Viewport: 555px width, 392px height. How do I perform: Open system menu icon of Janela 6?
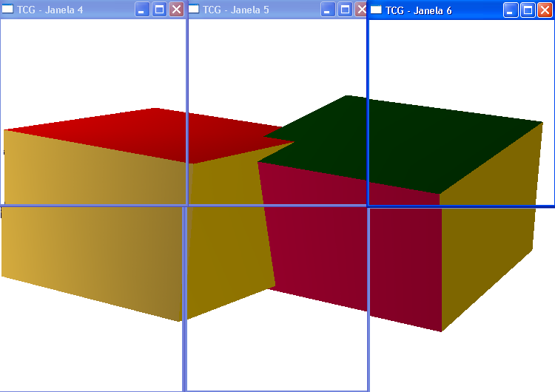click(376, 10)
